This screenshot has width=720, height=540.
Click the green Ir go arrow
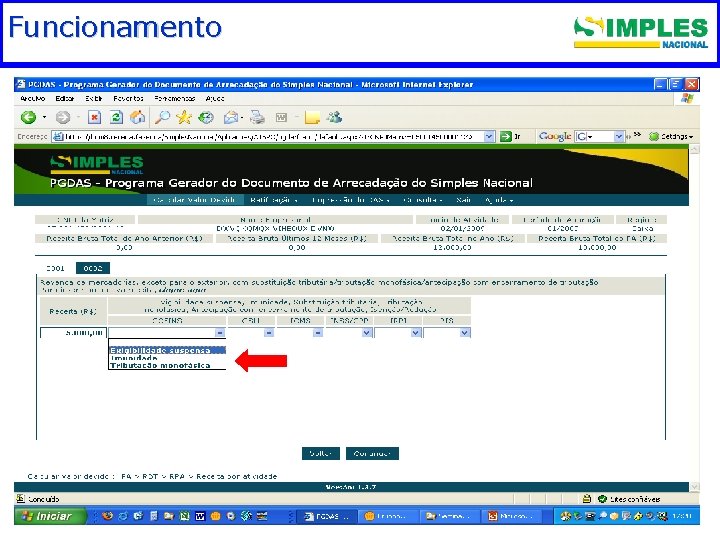(x=506, y=136)
